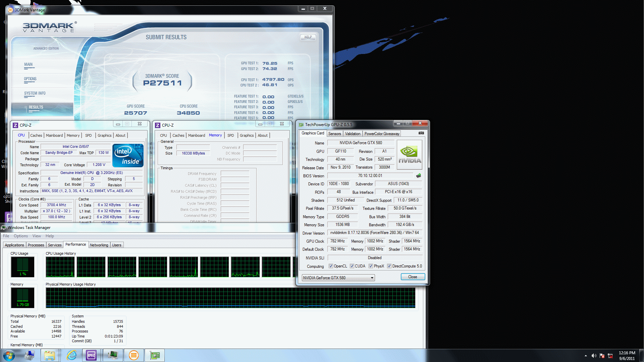Switch to GPU-Z taskbar button
The height and width of the screenshot is (362, 644).
pyautogui.click(x=154, y=355)
